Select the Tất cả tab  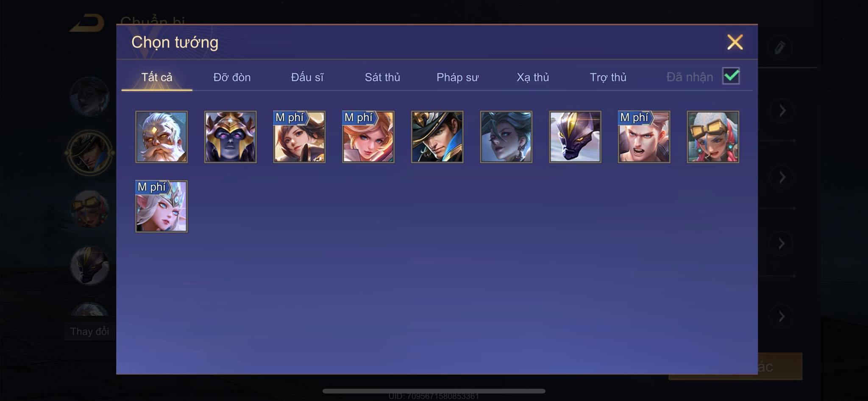[157, 77]
